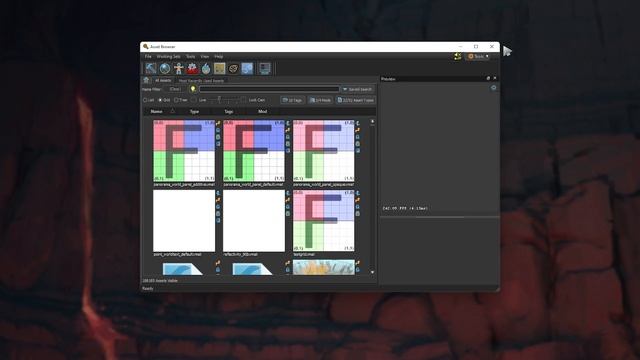Screen dimensions: 640x360
Task: Select panorama_world_panel_default.mat thumbnail
Action: tap(254, 151)
